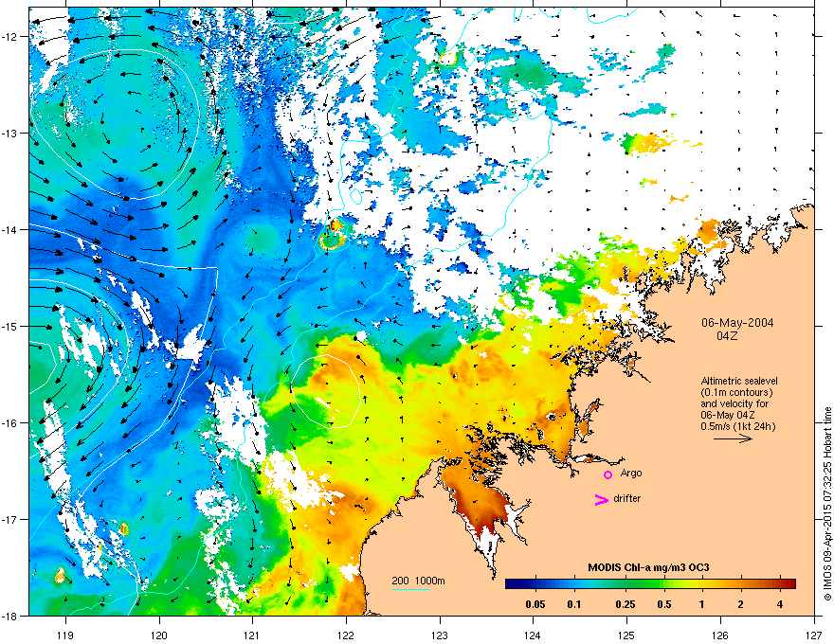Click longitude axis label 119
Image resolution: width=834 pixels, height=644 pixels.
(65, 635)
